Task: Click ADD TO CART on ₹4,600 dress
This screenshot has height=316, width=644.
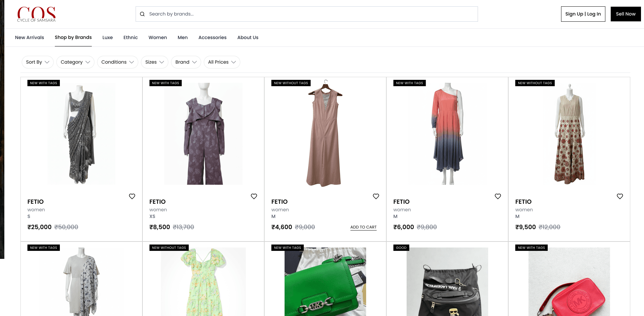Action: point(363,227)
